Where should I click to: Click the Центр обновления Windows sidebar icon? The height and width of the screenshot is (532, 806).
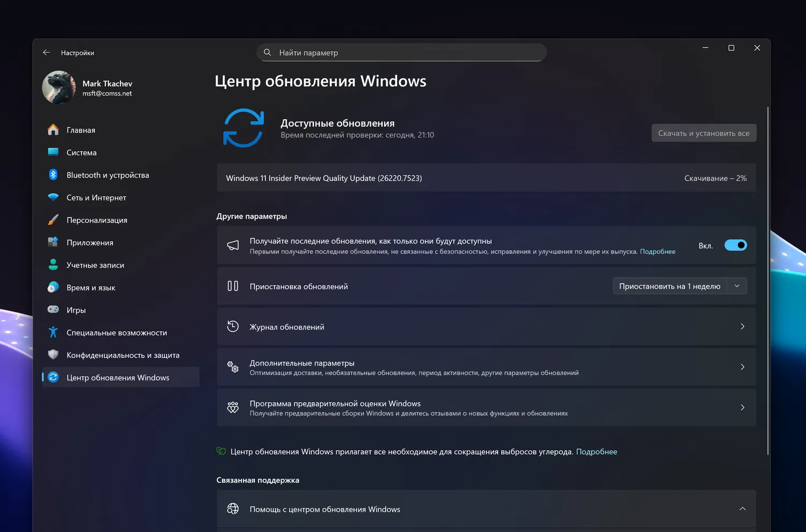(53, 377)
